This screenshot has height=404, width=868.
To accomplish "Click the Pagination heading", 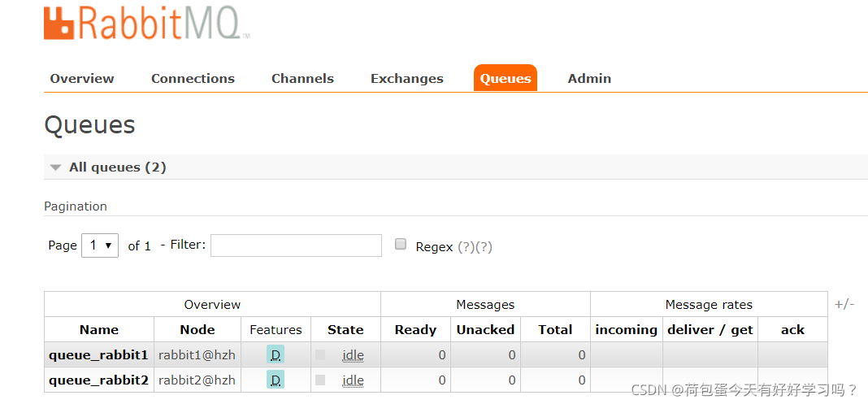I will [76, 206].
